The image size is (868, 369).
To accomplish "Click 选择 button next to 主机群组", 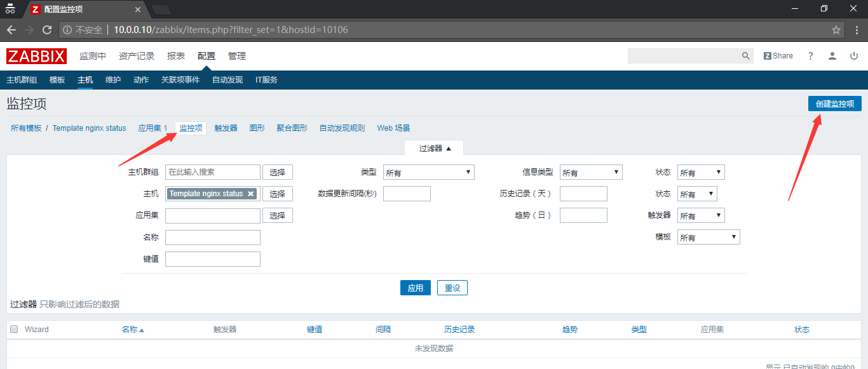I will click(x=278, y=172).
